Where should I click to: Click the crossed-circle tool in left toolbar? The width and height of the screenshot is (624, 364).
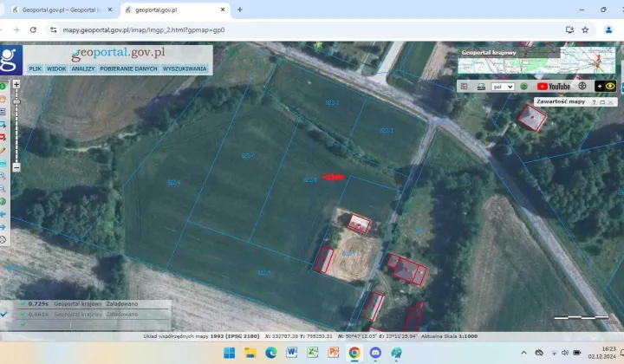[x=3, y=239]
